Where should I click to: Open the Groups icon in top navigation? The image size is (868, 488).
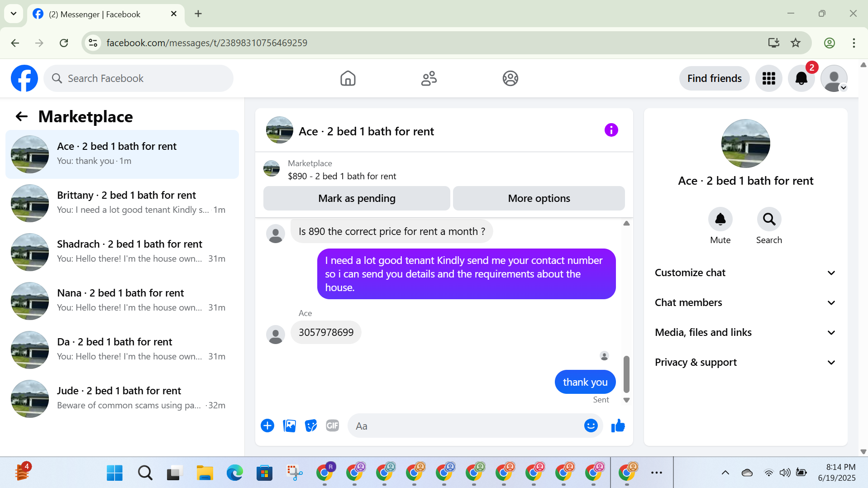point(510,78)
